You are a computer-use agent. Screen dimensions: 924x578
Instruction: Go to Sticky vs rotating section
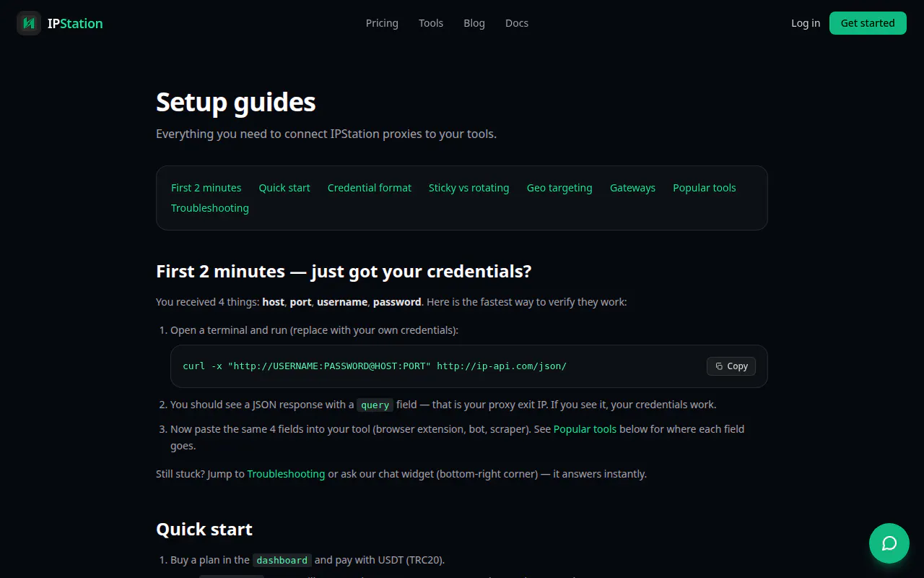(x=469, y=188)
